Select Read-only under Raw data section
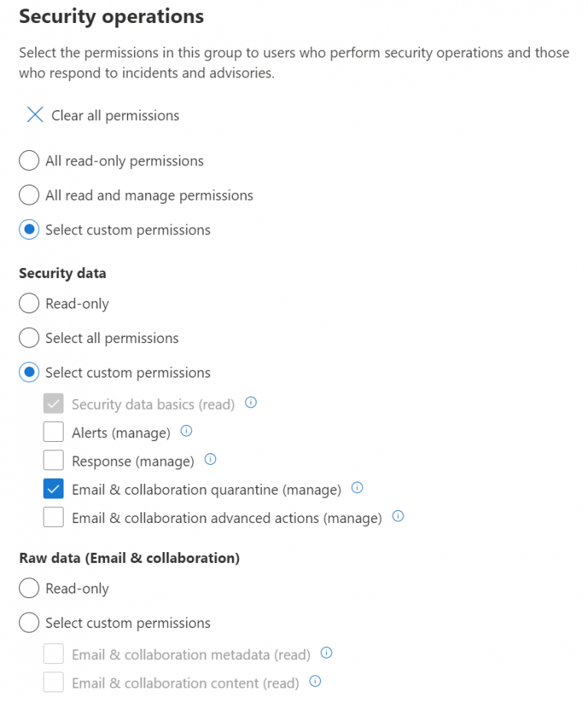Image resolution: width=588 pixels, height=703 pixels. 28,587
